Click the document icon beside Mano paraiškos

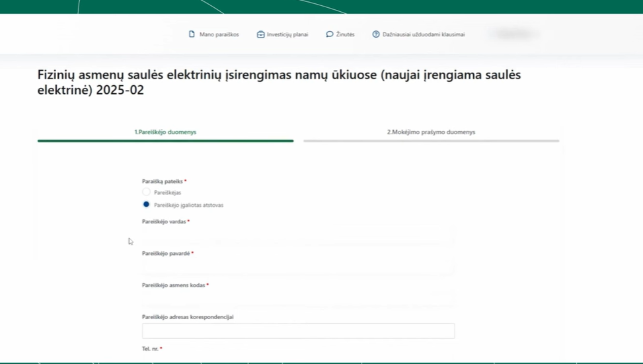point(192,34)
